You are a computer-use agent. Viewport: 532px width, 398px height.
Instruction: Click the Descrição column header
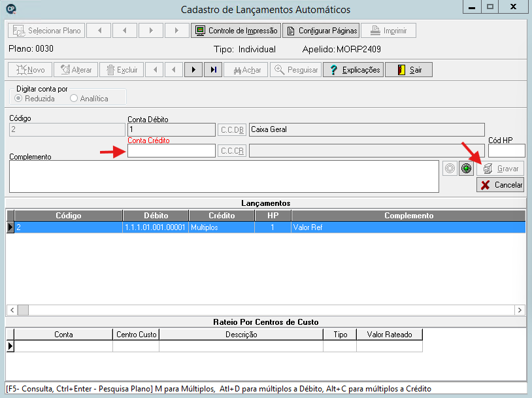[241, 335]
